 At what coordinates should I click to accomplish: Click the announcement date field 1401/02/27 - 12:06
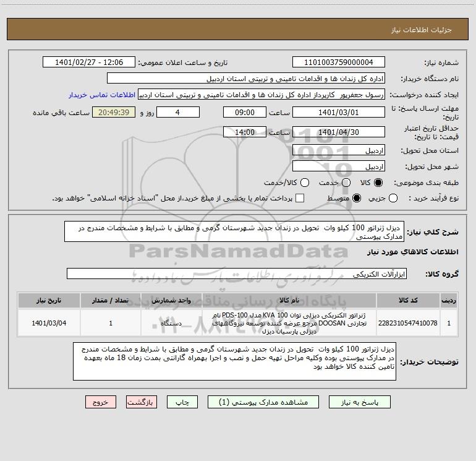[x=89, y=62]
